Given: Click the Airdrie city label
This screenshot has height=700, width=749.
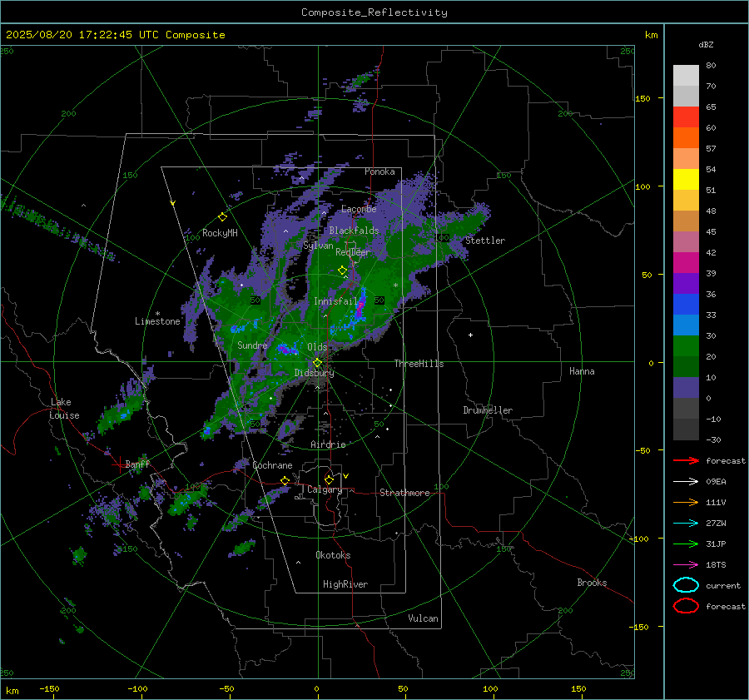Looking at the screenshot, I should pyautogui.click(x=328, y=444).
